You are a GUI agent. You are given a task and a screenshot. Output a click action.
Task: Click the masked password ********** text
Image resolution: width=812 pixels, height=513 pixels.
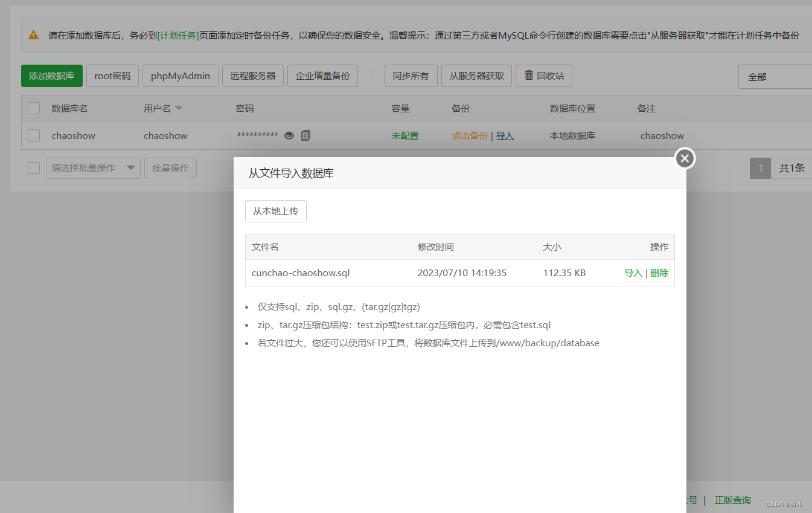tap(257, 136)
